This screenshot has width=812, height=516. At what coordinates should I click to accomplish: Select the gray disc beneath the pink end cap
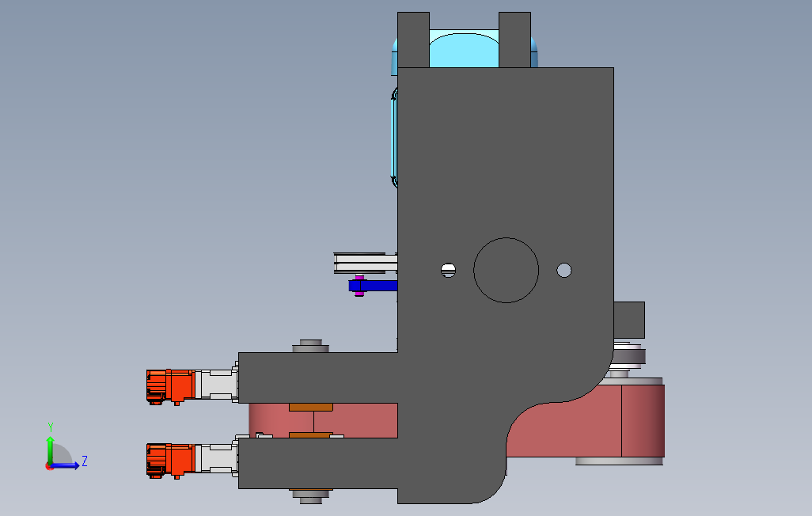point(620,461)
